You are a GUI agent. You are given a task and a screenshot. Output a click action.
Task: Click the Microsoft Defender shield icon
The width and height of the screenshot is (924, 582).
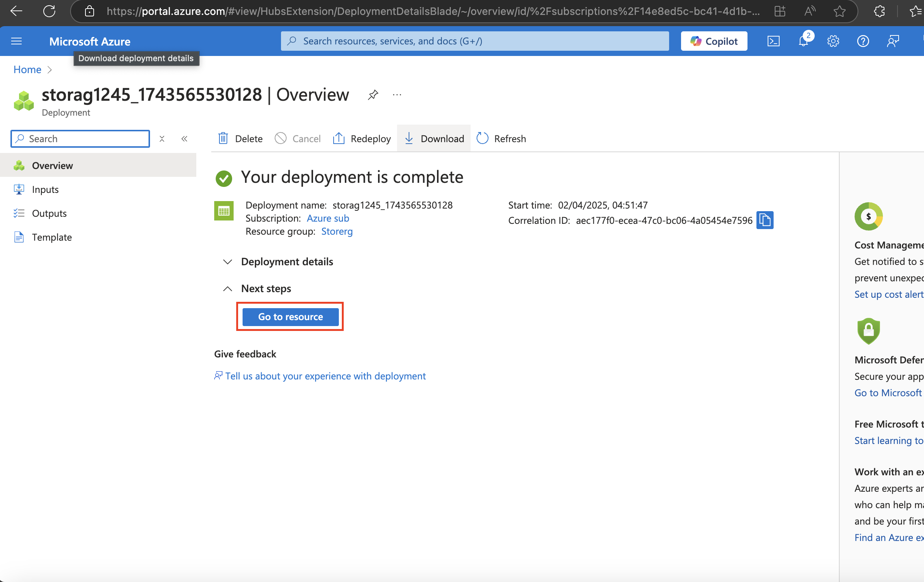point(869,331)
